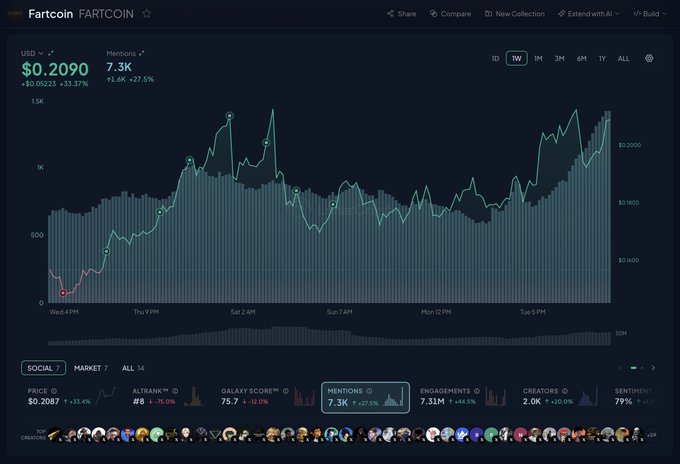Select the CREATORS metric card
Image resolution: width=680 pixels, height=464 pixels.
(561, 396)
